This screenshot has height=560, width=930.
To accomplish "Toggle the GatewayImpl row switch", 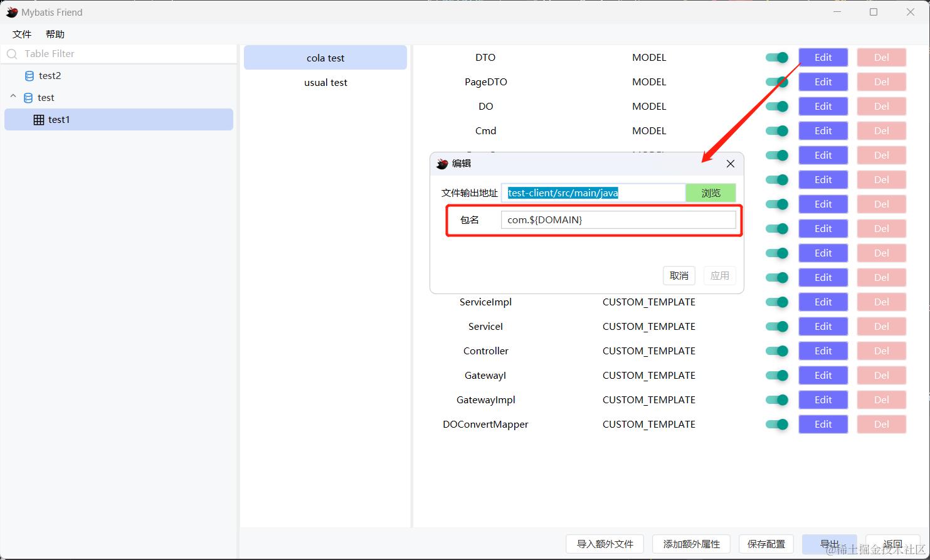I will 777,400.
